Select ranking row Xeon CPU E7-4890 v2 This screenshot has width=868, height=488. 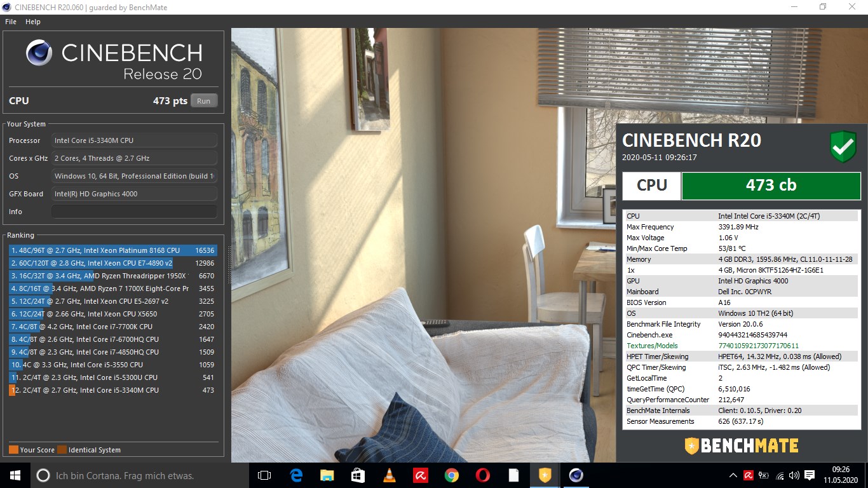pos(113,263)
